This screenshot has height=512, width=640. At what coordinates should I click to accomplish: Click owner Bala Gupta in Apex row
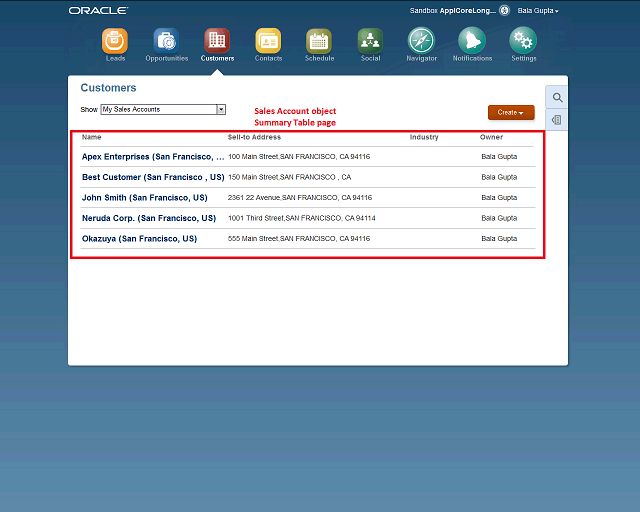[x=499, y=157]
